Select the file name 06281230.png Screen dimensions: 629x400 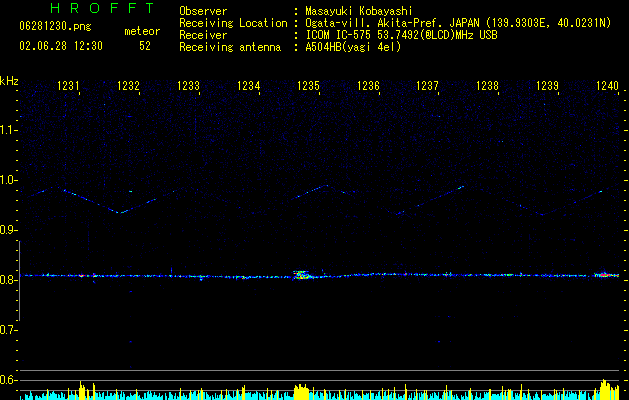[55, 27]
